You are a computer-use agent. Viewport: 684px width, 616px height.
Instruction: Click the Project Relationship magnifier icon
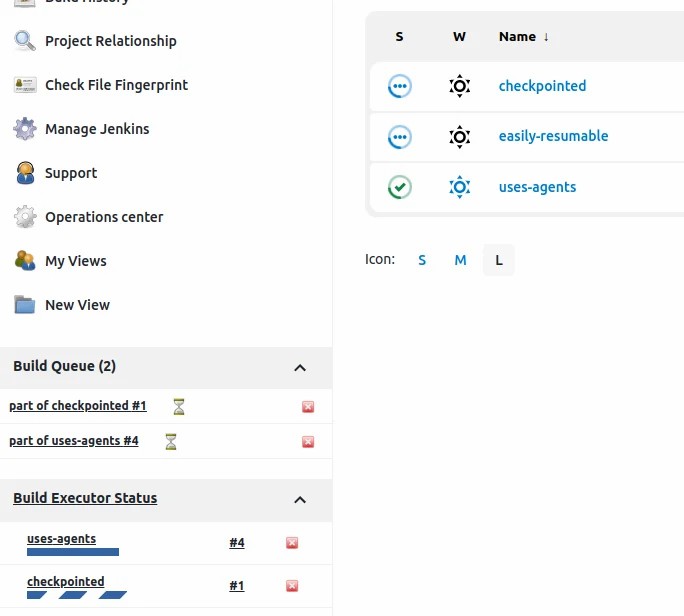tap(25, 41)
